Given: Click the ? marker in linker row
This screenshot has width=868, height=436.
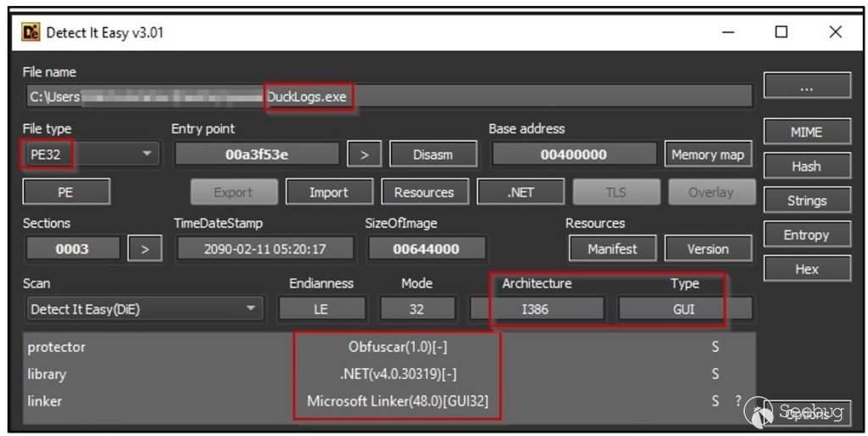Looking at the screenshot, I should [x=738, y=400].
